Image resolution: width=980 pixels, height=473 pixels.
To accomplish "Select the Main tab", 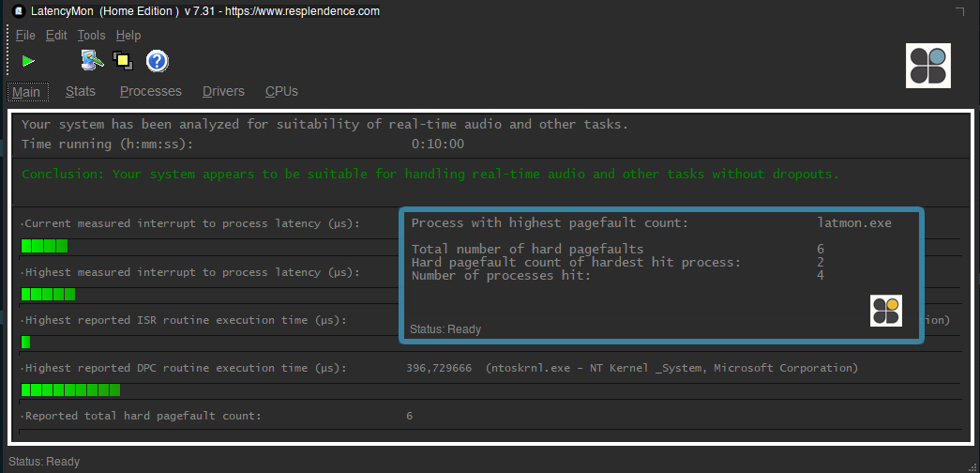I will [26, 92].
